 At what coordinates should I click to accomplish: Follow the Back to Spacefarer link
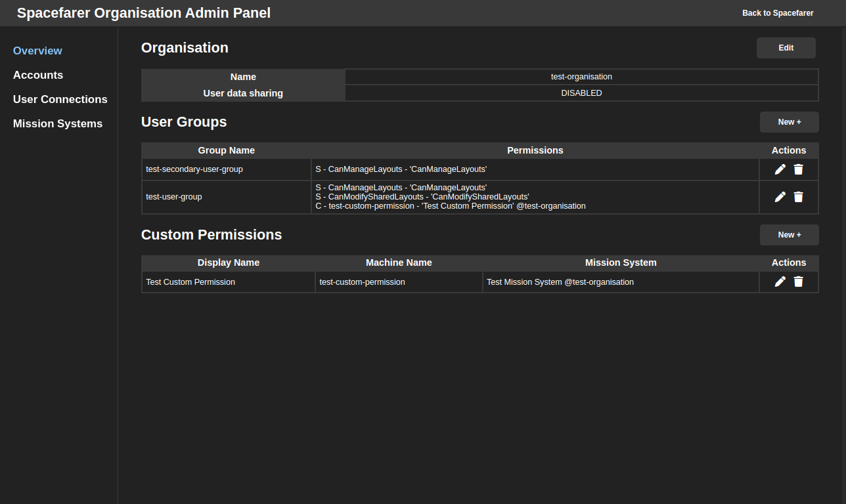(778, 13)
